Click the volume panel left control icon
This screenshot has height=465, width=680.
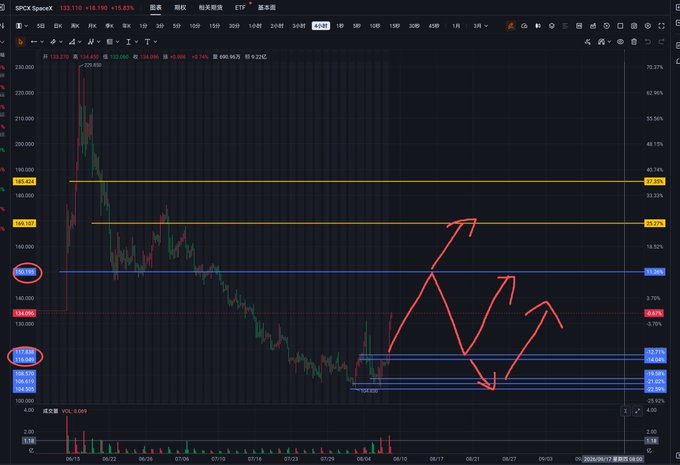[x=625, y=411]
